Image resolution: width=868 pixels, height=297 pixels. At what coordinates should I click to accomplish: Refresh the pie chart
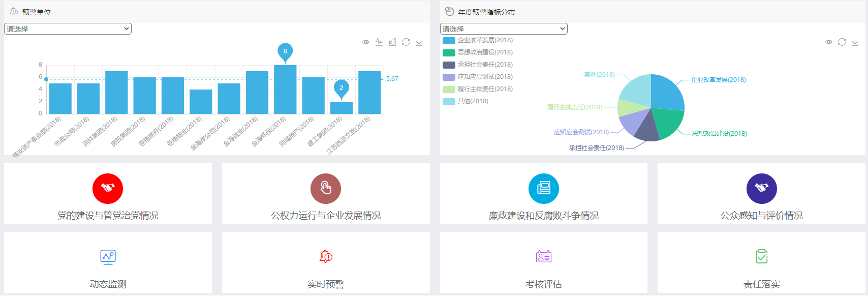pyautogui.click(x=842, y=42)
